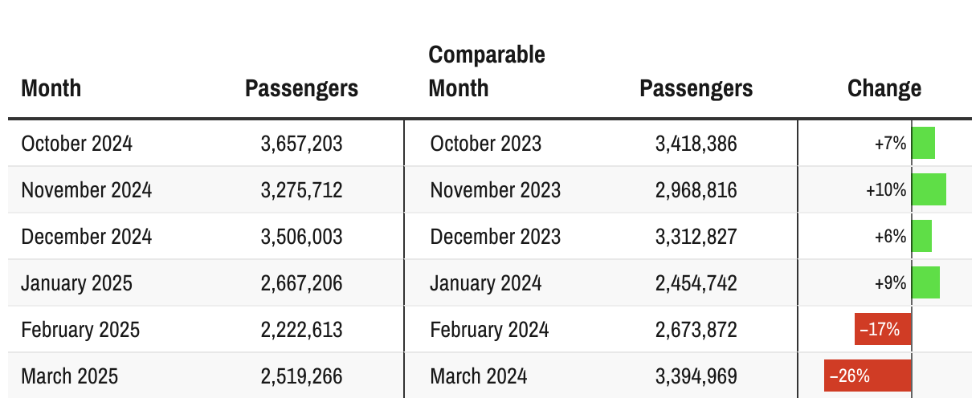Click the October 2023 comparable month cell
The height and width of the screenshot is (406, 980).
[486, 144]
